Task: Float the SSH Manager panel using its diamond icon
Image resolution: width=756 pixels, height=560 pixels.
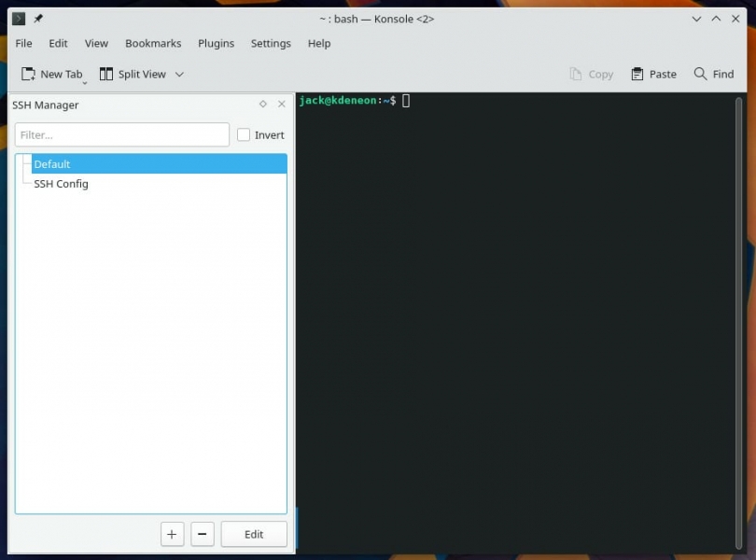Action: [x=262, y=105]
